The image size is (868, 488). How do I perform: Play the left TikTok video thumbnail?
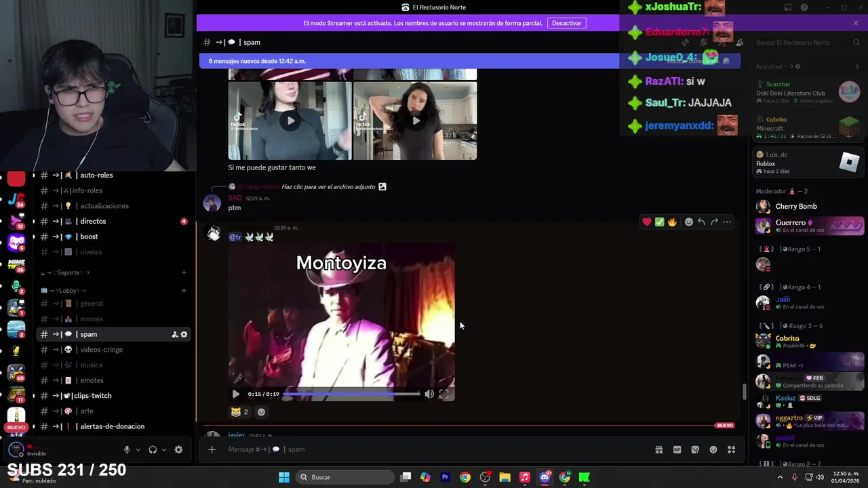(x=290, y=121)
